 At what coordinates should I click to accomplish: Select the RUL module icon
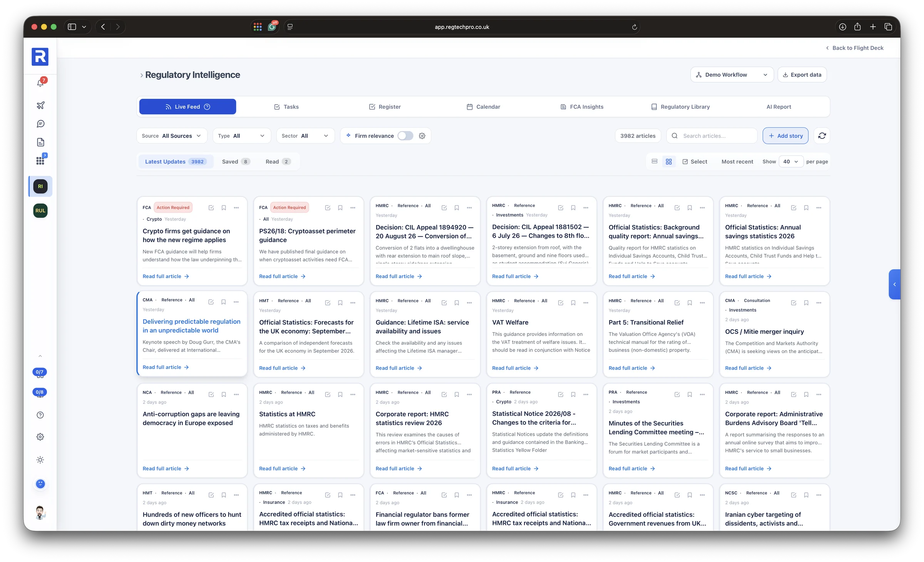pos(40,211)
